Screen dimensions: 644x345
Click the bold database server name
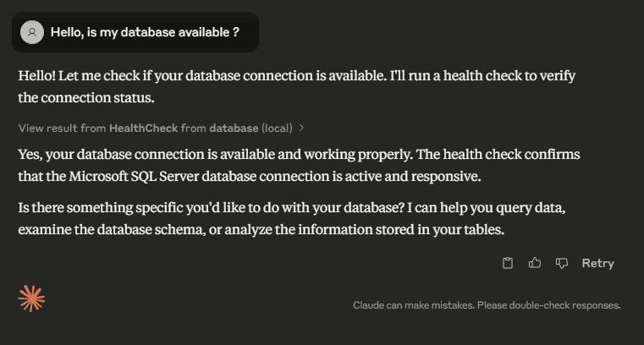click(x=234, y=128)
